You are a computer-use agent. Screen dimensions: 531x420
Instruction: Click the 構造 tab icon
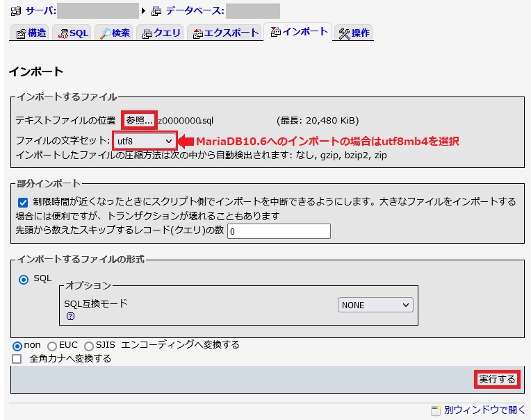coord(21,34)
